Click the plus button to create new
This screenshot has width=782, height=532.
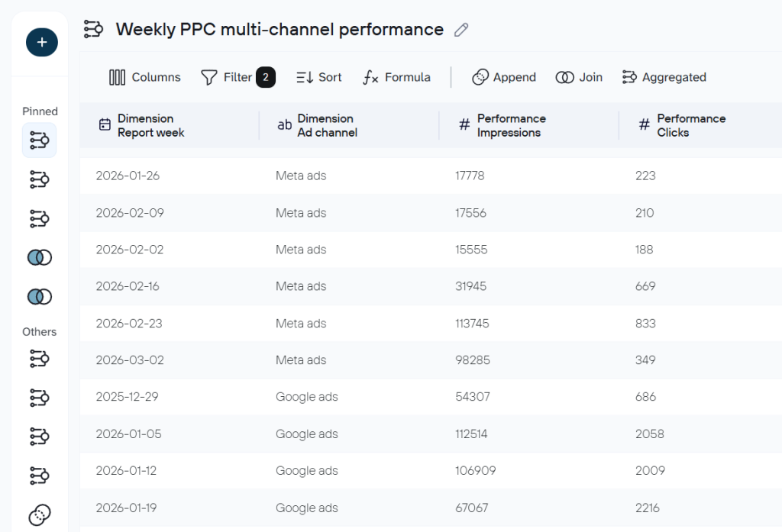tap(42, 43)
